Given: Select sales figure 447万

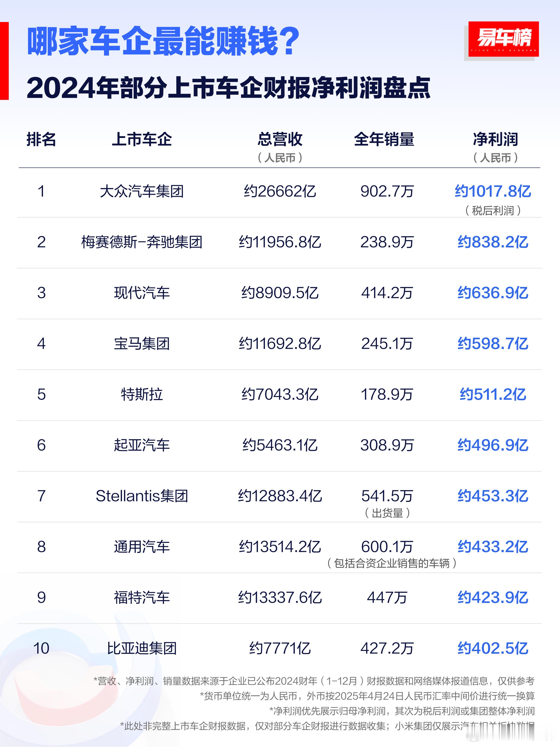Looking at the screenshot, I should click(387, 597).
